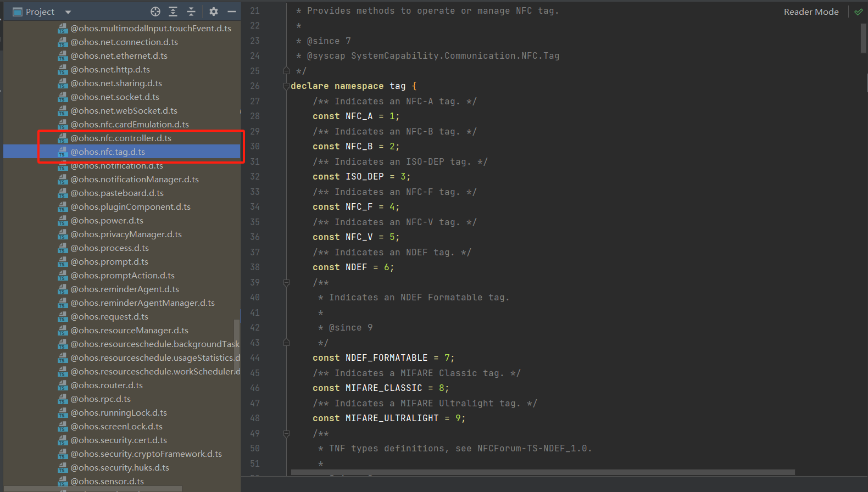Viewport: 868px width, 492px height.
Task: Select @ohos.rpc.d.ts file
Action: point(101,399)
